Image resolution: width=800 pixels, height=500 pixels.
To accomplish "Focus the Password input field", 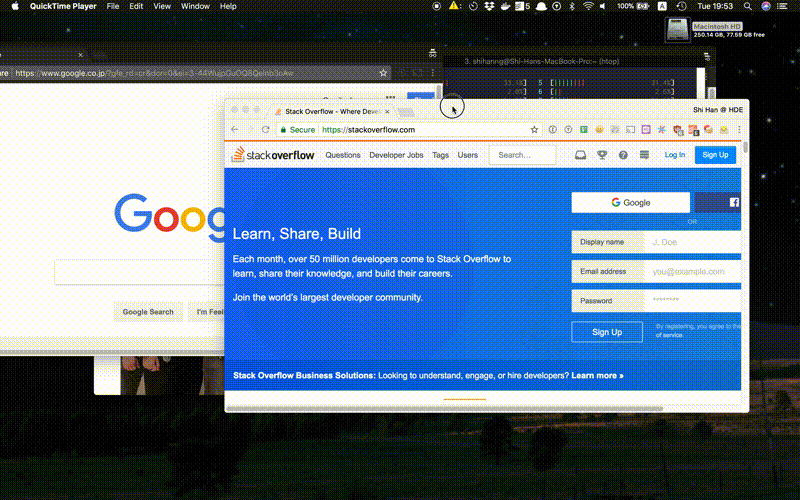I will tap(693, 301).
